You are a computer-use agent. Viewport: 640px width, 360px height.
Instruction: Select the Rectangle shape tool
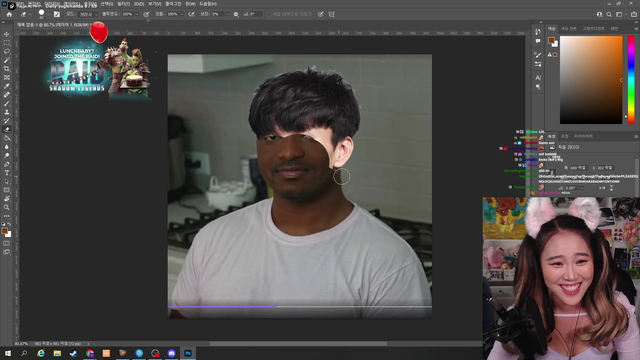[x=7, y=190]
